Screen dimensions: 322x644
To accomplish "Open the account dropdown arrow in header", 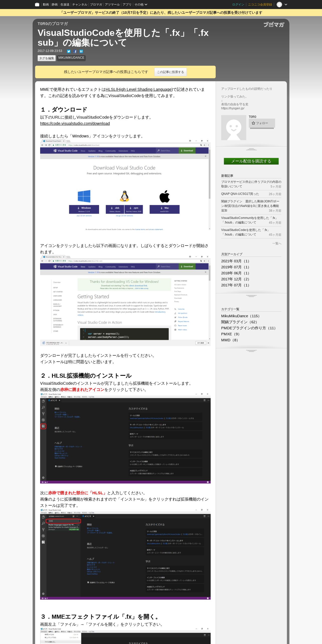I will tap(286, 5).
